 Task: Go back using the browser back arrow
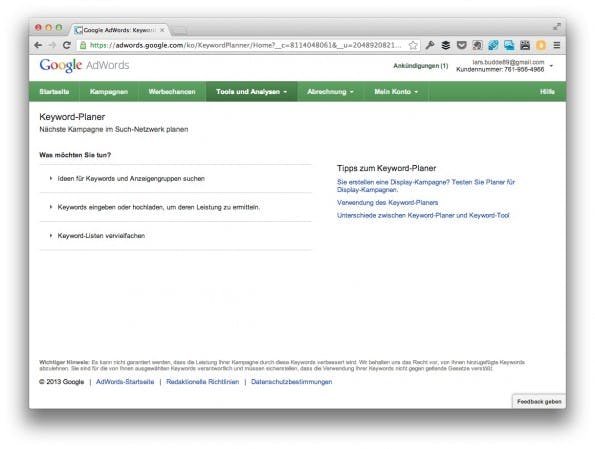[x=38, y=45]
